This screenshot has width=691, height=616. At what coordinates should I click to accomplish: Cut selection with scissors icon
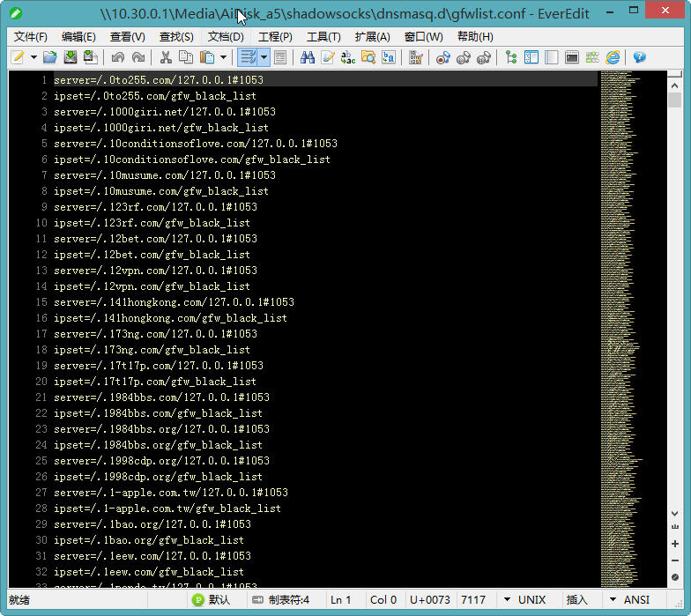(x=166, y=57)
